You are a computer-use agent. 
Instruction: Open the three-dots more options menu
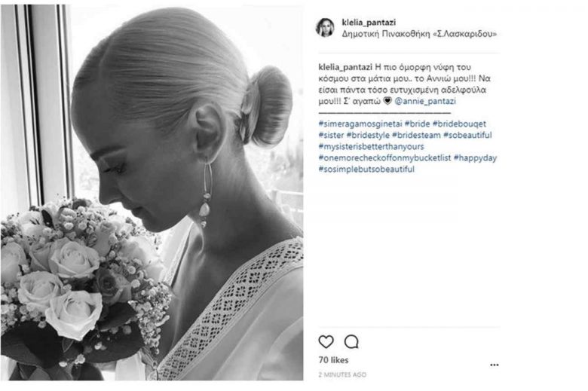pyautogui.click(x=495, y=365)
